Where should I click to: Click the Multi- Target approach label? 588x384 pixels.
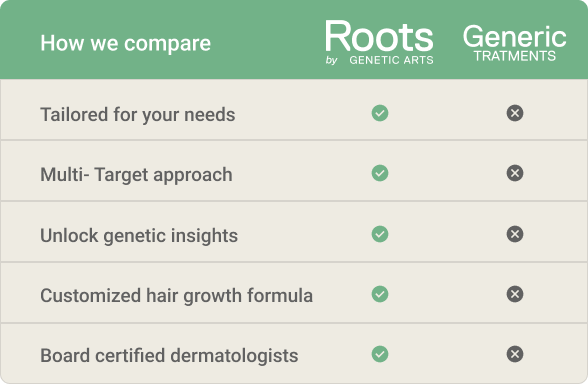coord(136,175)
